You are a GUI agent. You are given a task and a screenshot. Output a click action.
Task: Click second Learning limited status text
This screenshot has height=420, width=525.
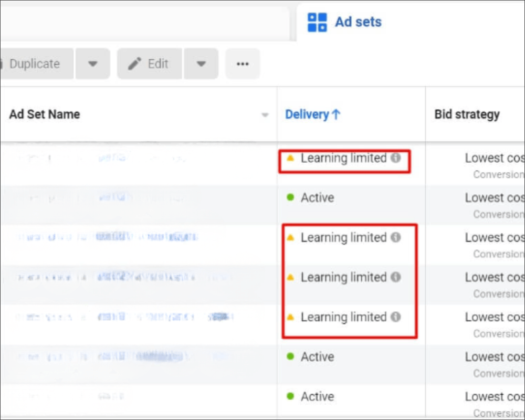[343, 238]
